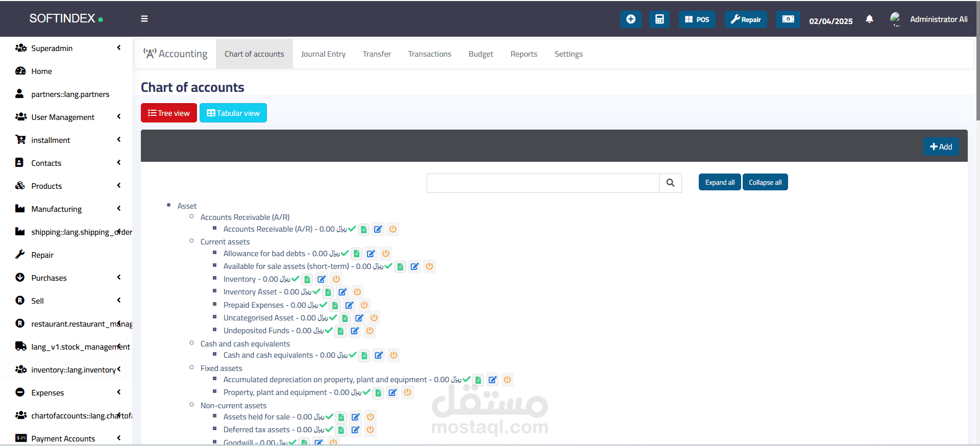Open the calculator icon in header
Screen dimensions: 980x446
pos(659,19)
